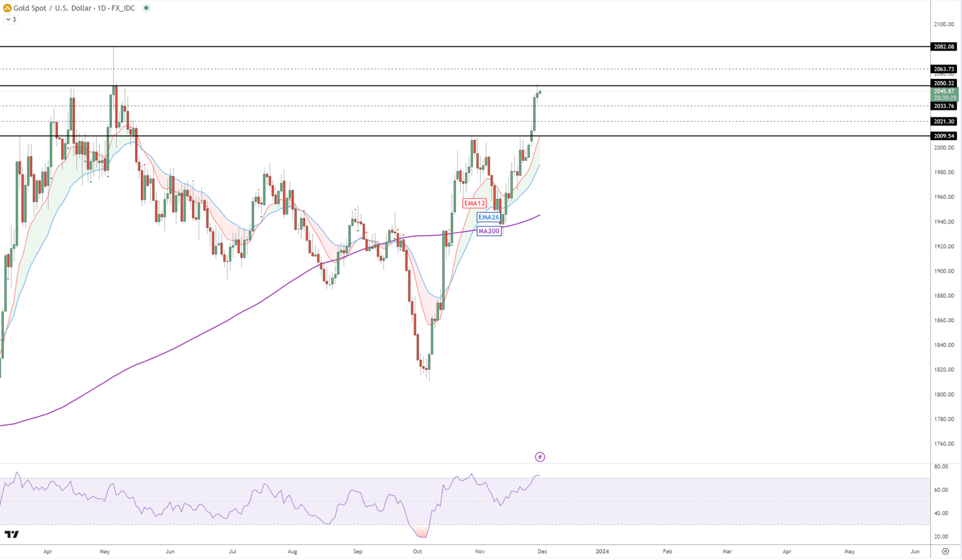Click the Gold Spot symbol icon
The width and height of the screenshot is (962, 560).
[x=8, y=8]
